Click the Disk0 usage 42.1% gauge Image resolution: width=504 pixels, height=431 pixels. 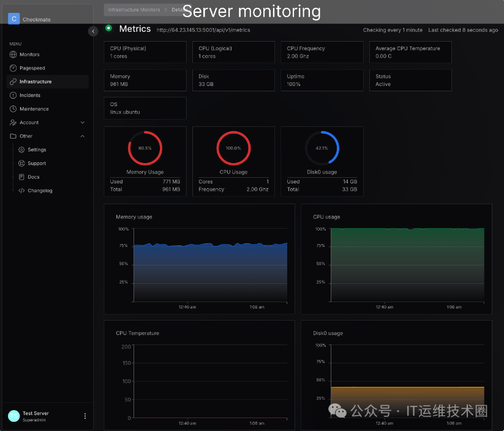(x=322, y=148)
